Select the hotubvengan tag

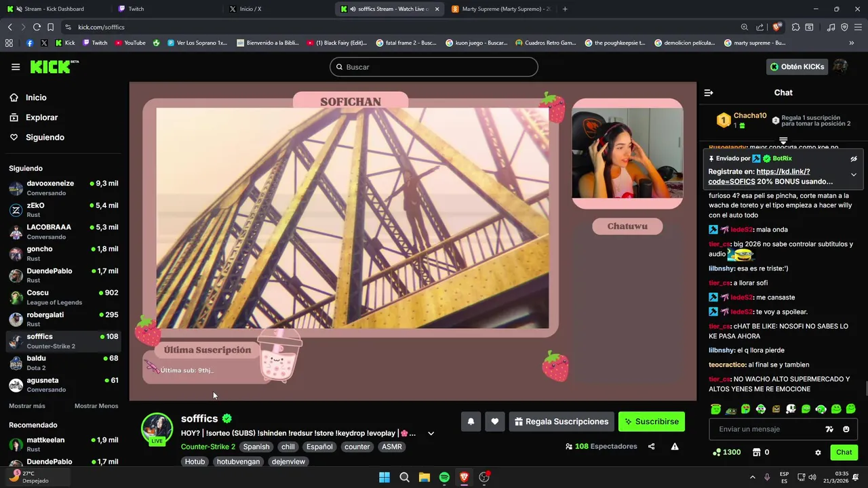(238, 462)
